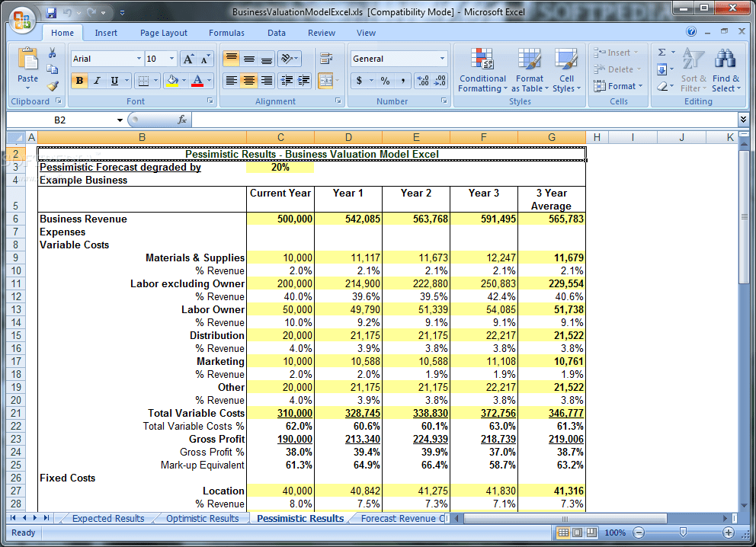Image resolution: width=756 pixels, height=547 pixels.
Task: Click the Format Painter brush icon
Action: point(53,86)
